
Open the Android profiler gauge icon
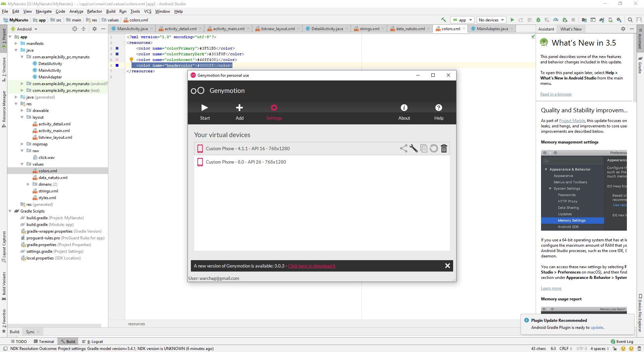556,20
